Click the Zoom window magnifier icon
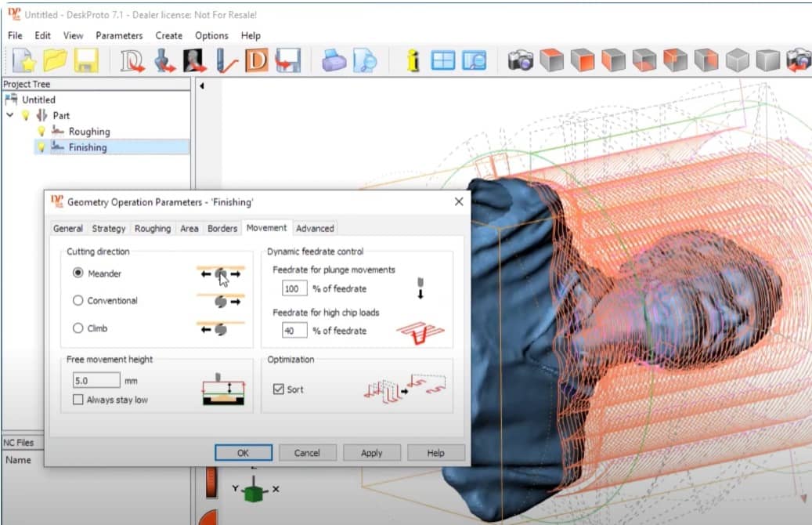This screenshot has width=812, height=525. (x=474, y=60)
